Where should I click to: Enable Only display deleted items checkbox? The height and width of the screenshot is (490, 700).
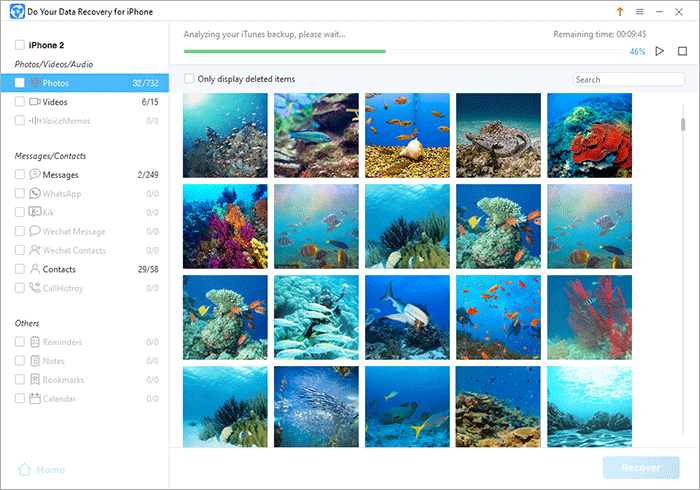pyautogui.click(x=189, y=79)
